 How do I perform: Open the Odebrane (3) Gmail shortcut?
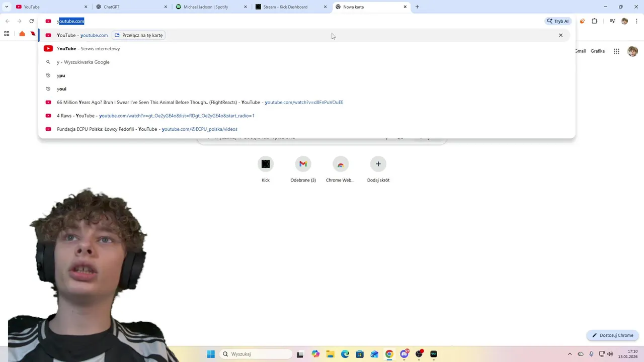pos(303,169)
